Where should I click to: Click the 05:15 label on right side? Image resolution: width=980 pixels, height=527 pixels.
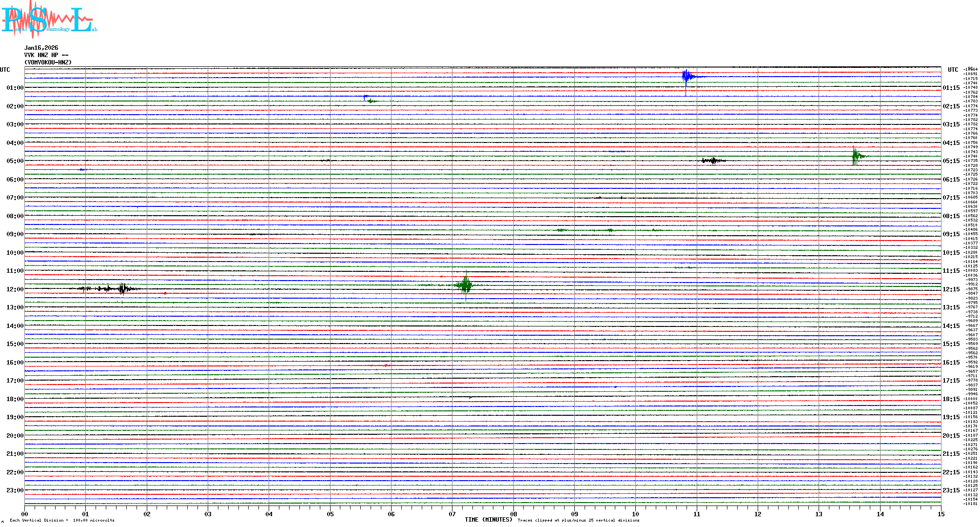coord(951,161)
